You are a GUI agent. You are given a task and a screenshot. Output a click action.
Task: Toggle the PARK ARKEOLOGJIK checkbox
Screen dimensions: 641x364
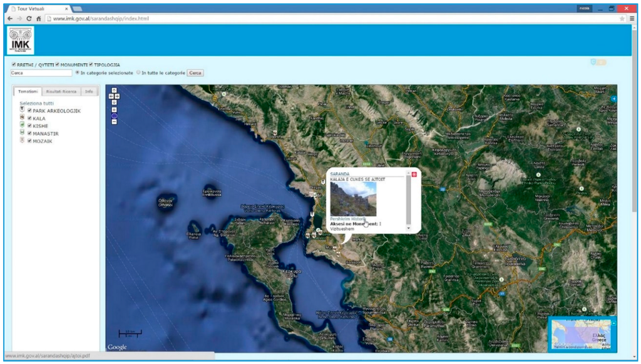(x=29, y=111)
